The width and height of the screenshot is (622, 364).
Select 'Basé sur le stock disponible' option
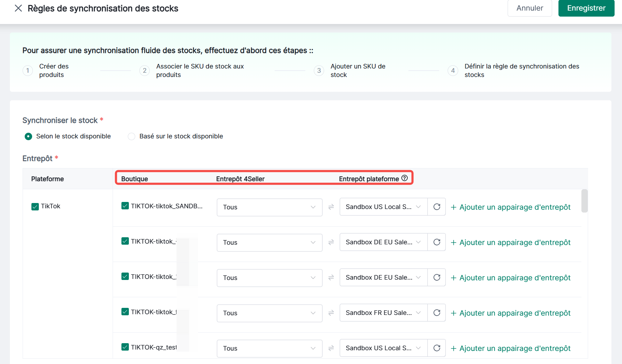[x=132, y=136]
